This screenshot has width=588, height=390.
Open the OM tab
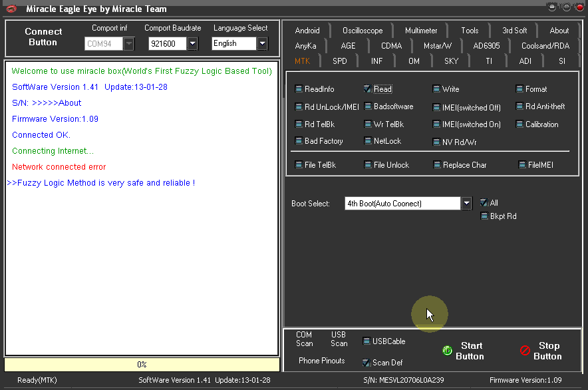coord(414,61)
